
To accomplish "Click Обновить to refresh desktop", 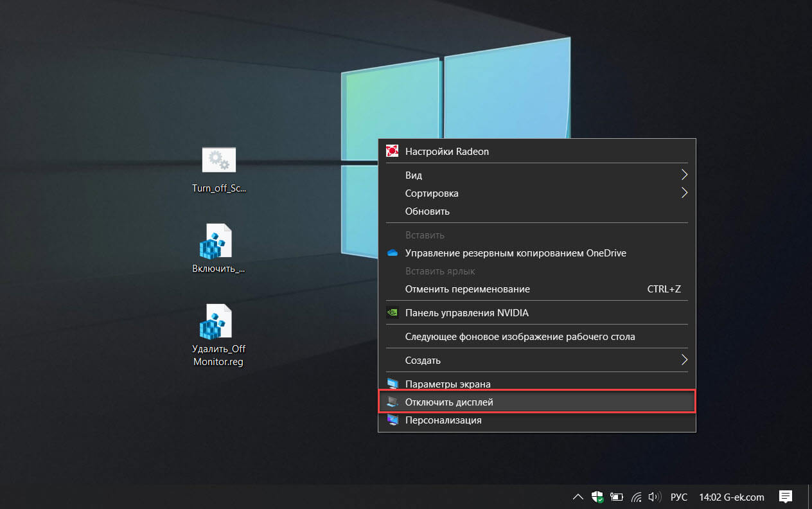I will (x=427, y=211).
